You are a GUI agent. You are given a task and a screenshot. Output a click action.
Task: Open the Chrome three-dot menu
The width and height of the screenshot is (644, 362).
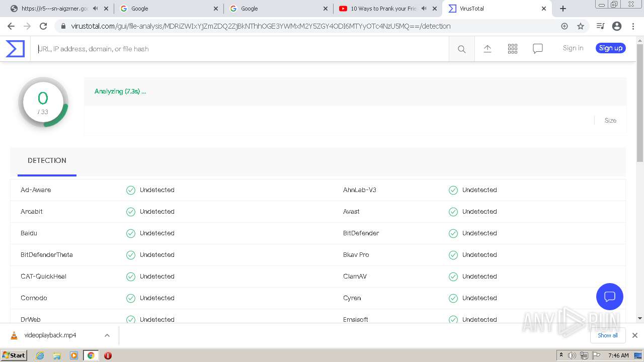tap(633, 26)
